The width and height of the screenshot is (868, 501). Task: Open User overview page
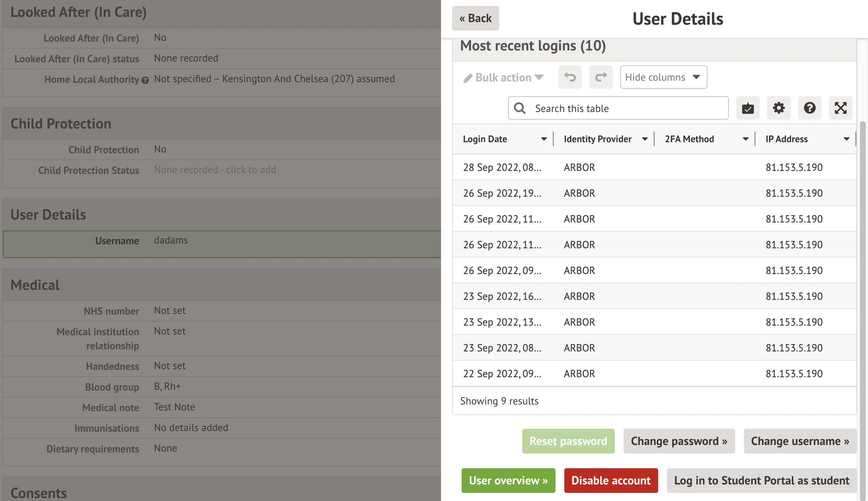coord(508,480)
